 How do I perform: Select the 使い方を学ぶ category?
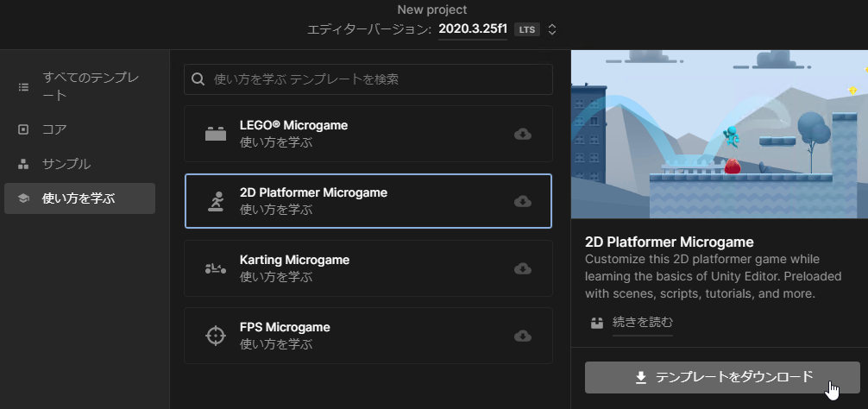pos(79,198)
